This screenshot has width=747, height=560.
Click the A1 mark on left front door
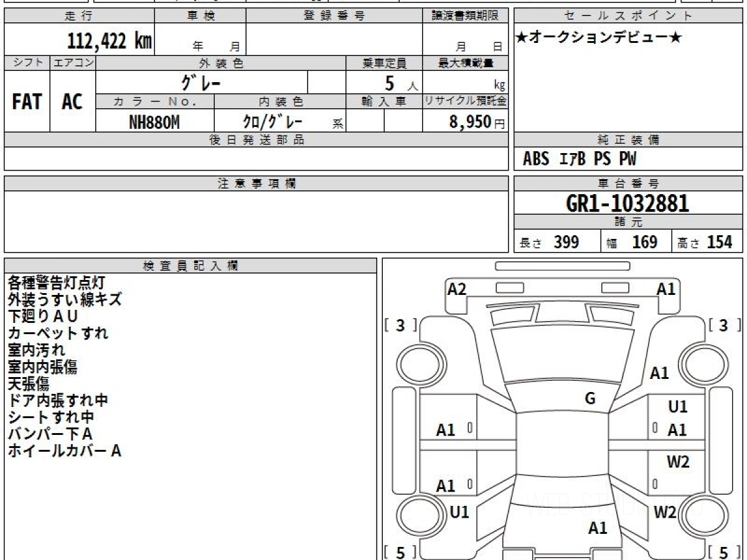point(446,430)
